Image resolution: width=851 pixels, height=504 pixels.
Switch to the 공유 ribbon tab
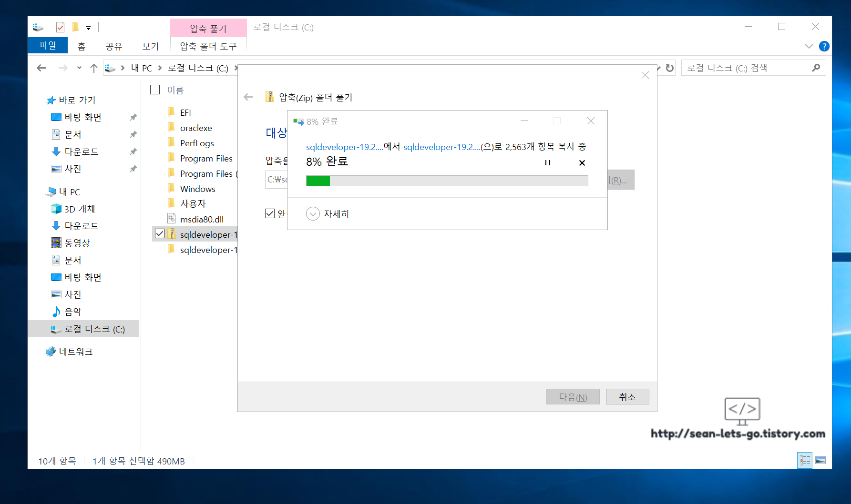point(114,46)
